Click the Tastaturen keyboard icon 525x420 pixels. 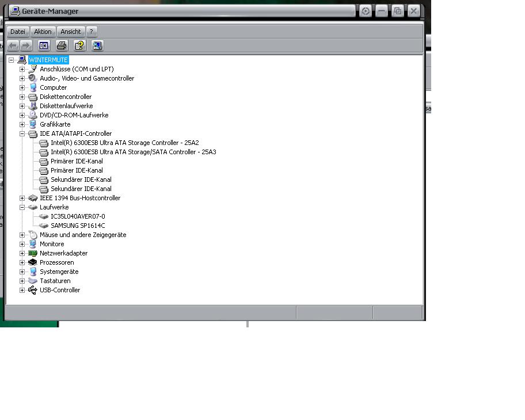coord(33,281)
